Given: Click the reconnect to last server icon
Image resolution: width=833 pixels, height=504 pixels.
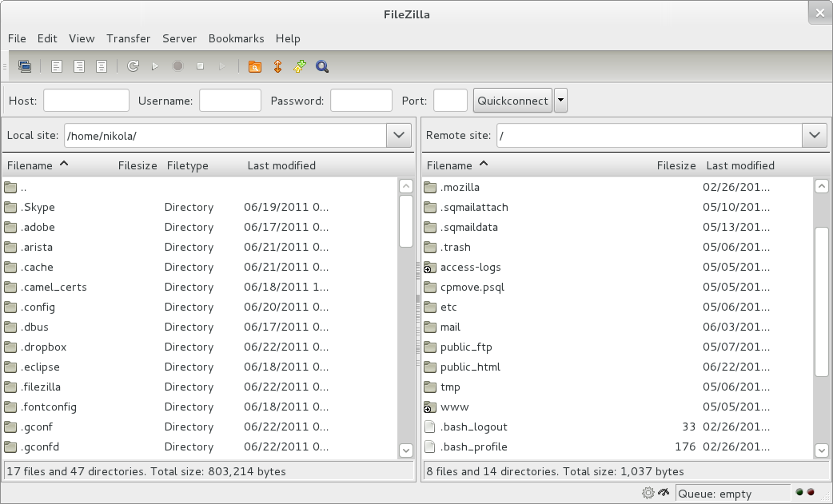Looking at the screenshot, I should 222,66.
